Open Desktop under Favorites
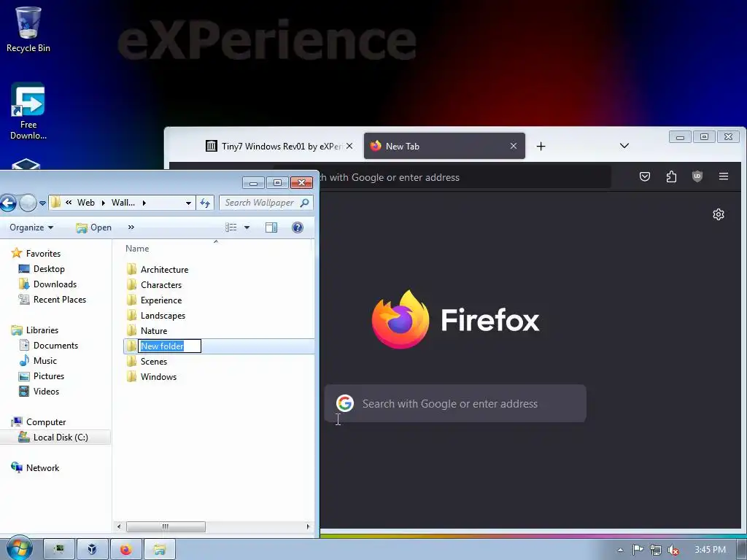Image resolution: width=747 pixels, height=560 pixels. coord(49,268)
